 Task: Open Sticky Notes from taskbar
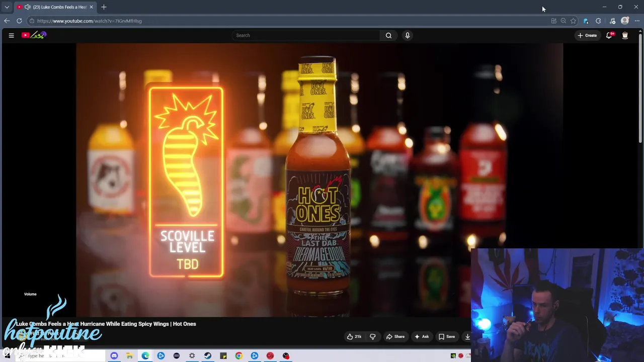[223, 356]
